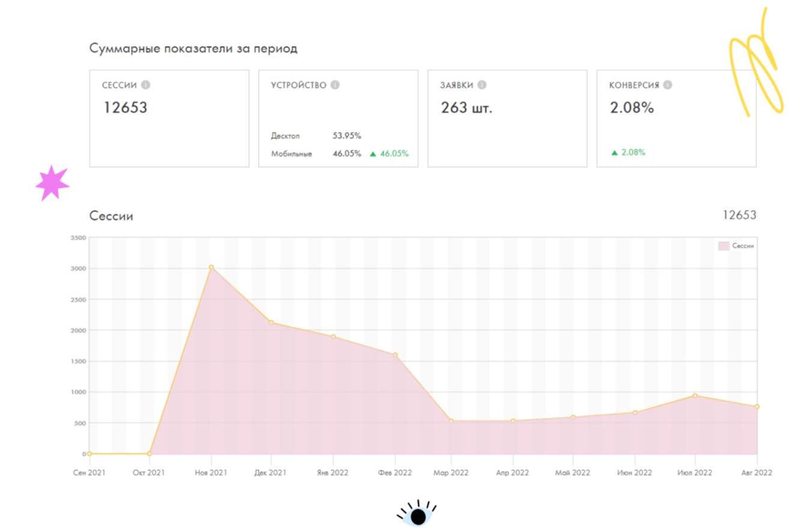805x532 pixels.
Task: Click green up-arrow beside 46.05% mobile change
Action: (x=373, y=154)
